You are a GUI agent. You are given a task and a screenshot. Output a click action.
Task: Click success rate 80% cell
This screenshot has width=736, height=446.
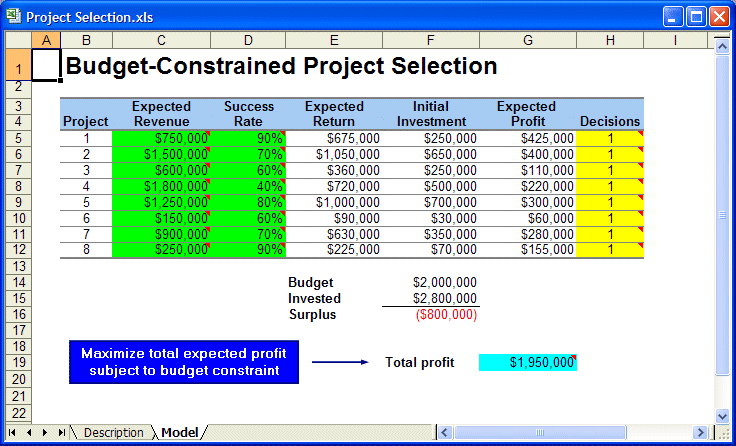point(248,202)
